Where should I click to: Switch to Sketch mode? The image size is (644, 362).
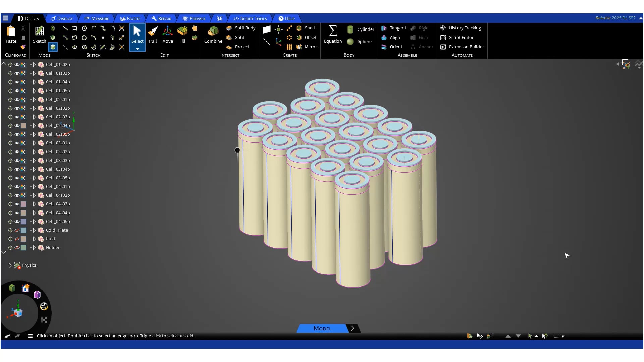(x=39, y=35)
